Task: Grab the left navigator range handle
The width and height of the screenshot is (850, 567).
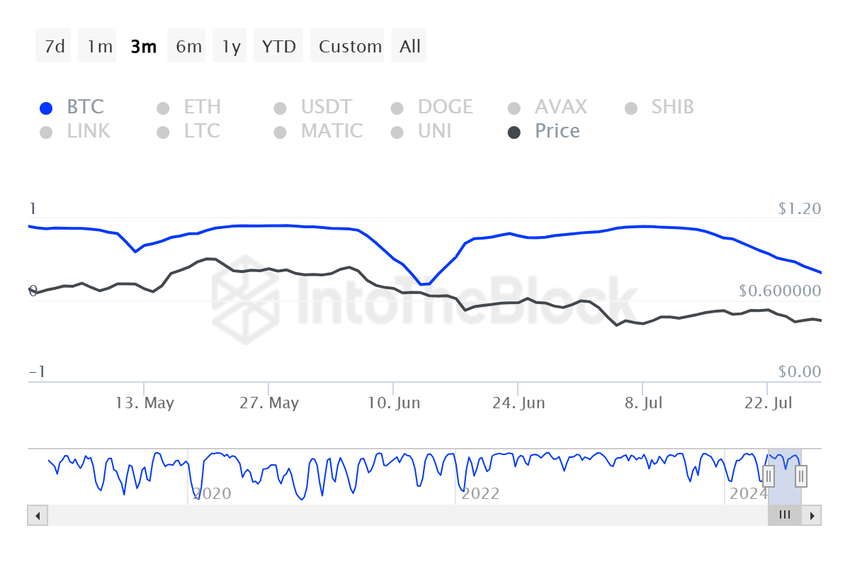Action: (x=768, y=476)
